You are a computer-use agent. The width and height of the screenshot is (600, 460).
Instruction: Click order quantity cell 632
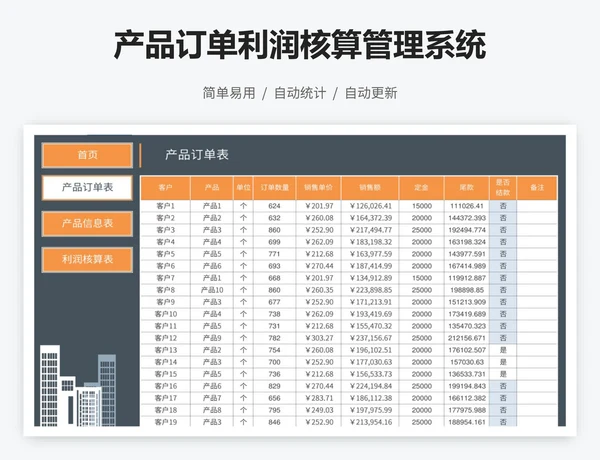coord(274,218)
